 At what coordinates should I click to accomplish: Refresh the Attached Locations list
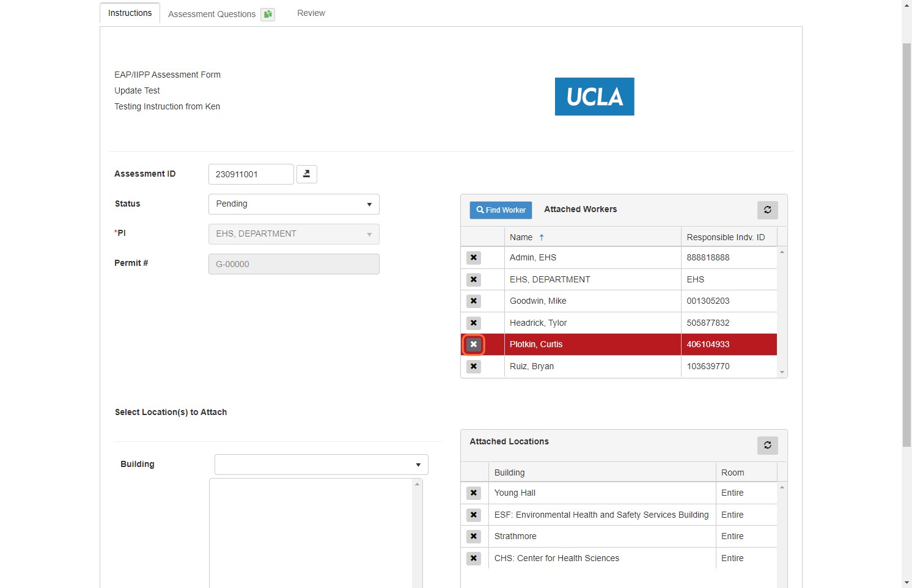(768, 445)
